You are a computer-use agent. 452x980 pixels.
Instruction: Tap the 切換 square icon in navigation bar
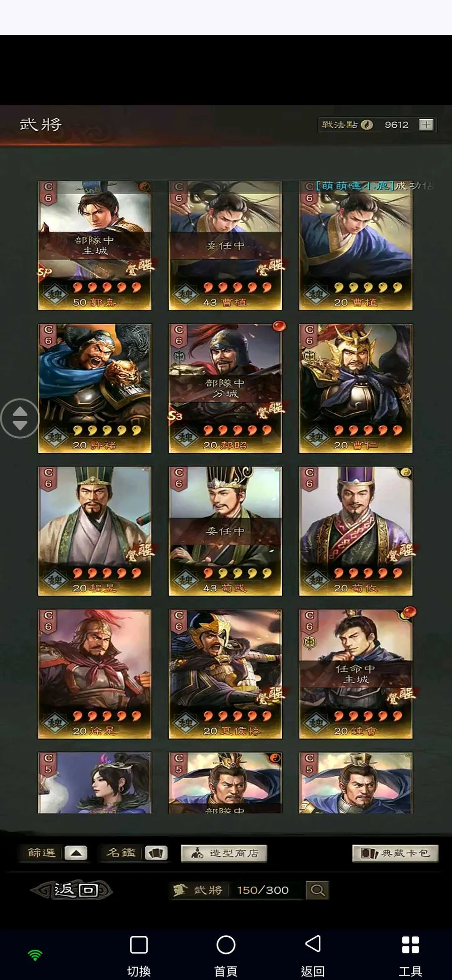pyautogui.click(x=139, y=945)
